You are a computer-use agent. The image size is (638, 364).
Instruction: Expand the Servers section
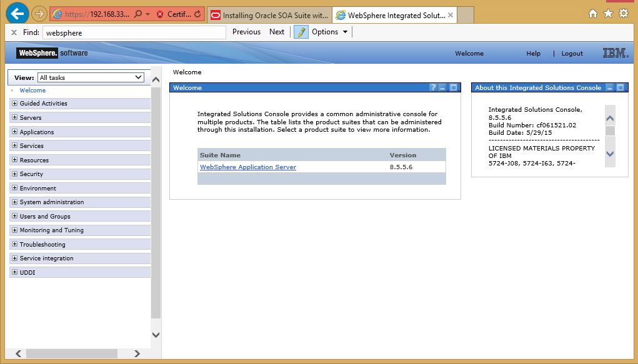tap(15, 117)
